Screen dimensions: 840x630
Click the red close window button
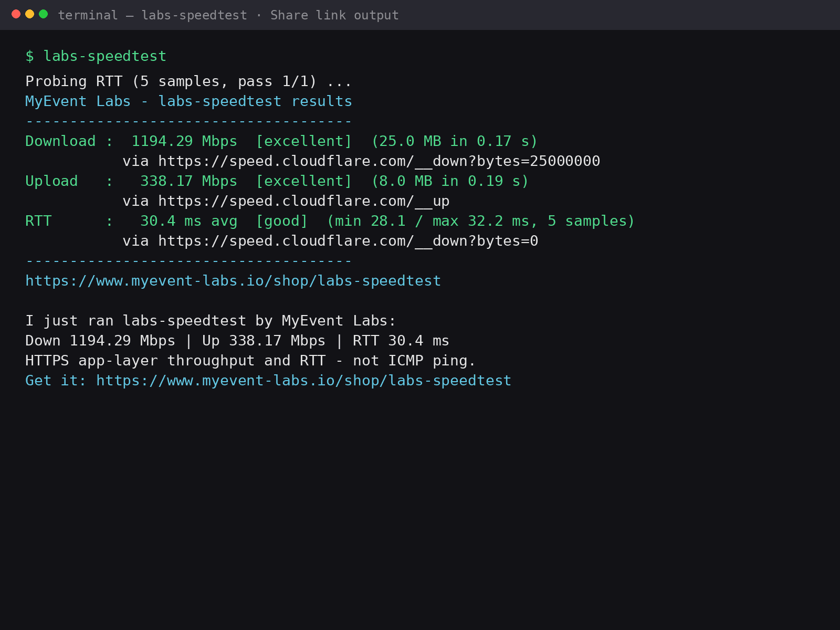(x=16, y=14)
